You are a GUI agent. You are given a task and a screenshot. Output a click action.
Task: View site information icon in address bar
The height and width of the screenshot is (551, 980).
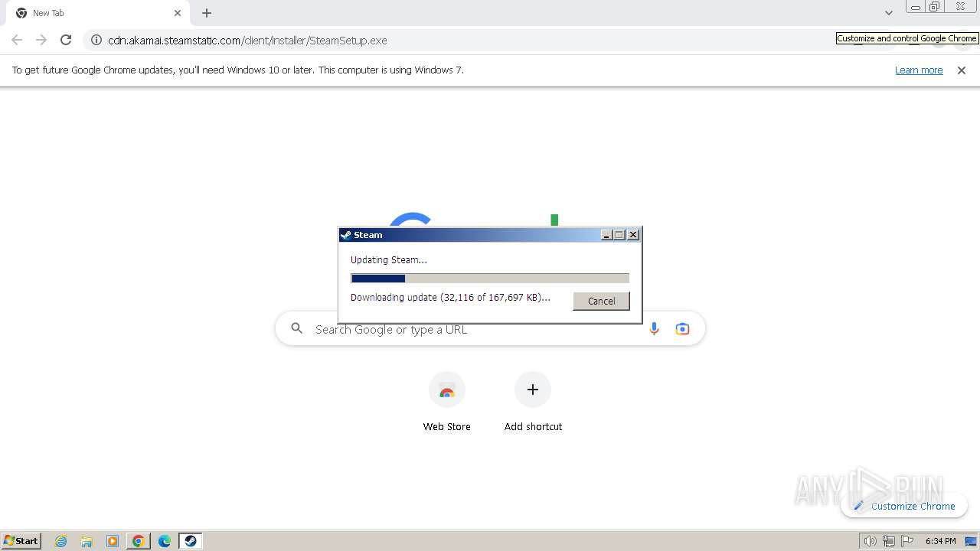[96, 40]
